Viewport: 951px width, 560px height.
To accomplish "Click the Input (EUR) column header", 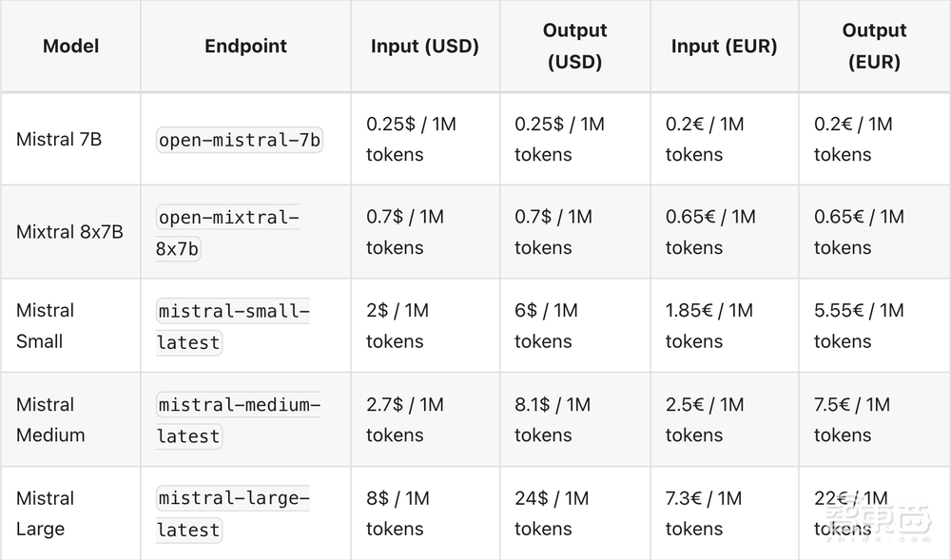I will pos(724,46).
